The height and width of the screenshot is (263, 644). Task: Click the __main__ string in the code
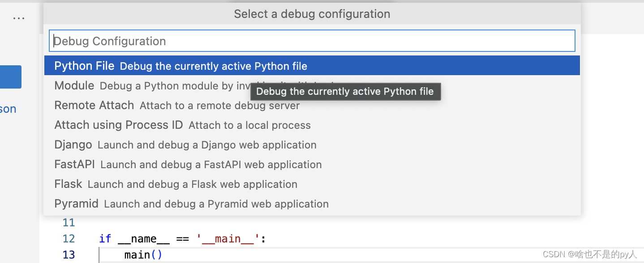point(228,238)
